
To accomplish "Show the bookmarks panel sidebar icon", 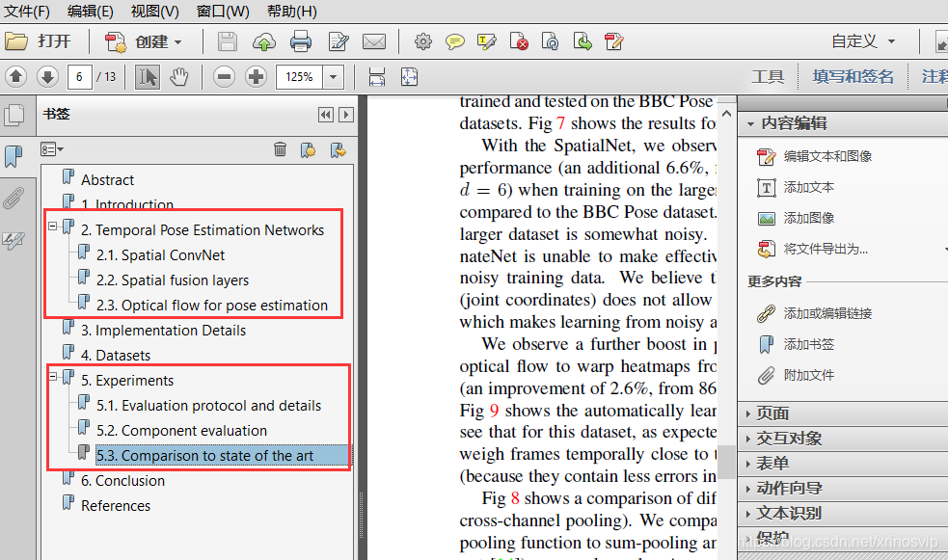I will click(14, 156).
